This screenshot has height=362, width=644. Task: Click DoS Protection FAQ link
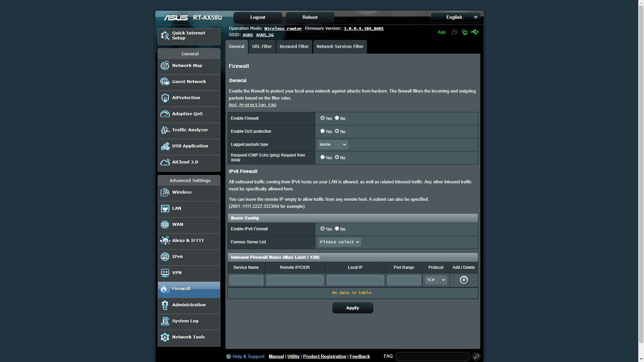coord(252,105)
